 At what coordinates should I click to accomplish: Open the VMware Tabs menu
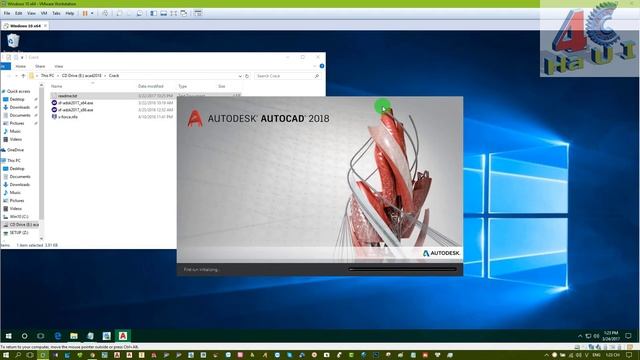point(56,13)
